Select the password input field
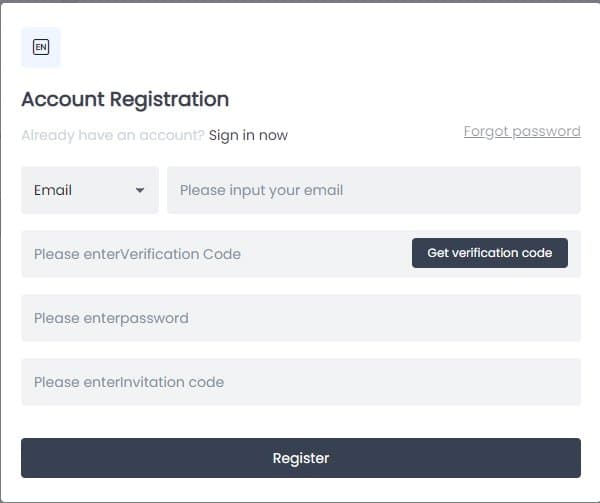This screenshot has height=503, width=600. 300,318
